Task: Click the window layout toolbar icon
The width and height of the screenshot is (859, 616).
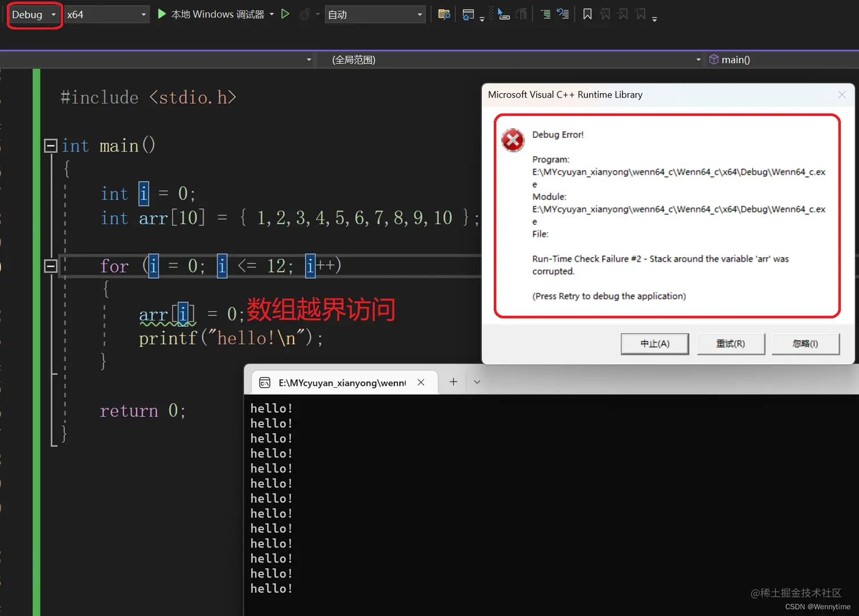Action: pyautogui.click(x=468, y=14)
